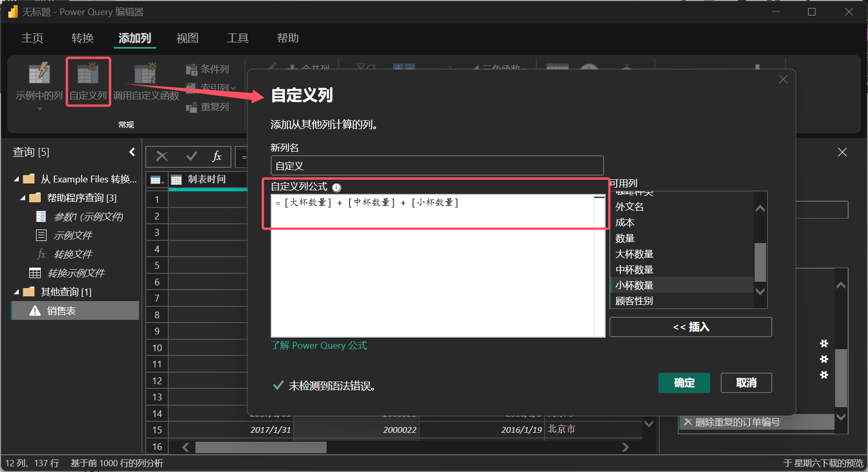This screenshot has width=868, height=472.
Task: Click the data grid horizontal scroll left arrow
Action: (x=186, y=447)
